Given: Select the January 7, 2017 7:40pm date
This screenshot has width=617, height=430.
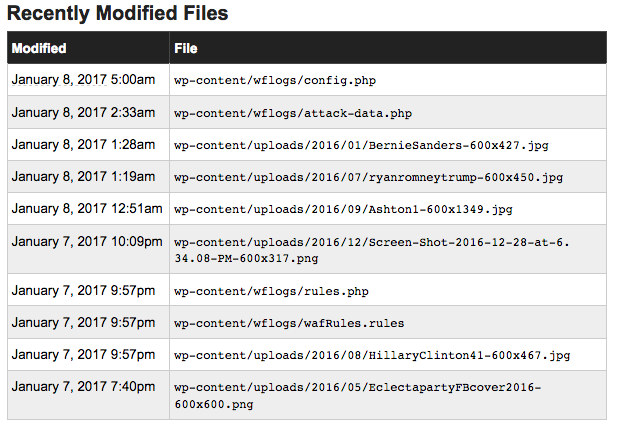Looking at the screenshot, I should pyautogui.click(x=83, y=387).
